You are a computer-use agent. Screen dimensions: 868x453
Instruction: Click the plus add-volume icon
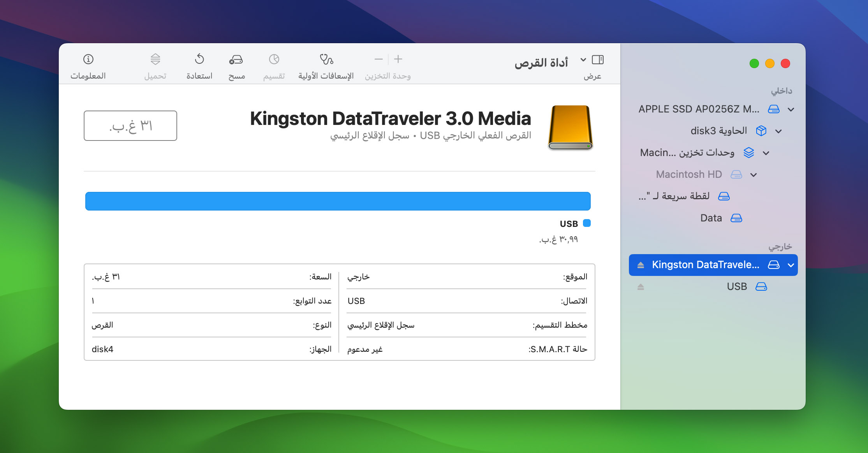tap(398, 59)
